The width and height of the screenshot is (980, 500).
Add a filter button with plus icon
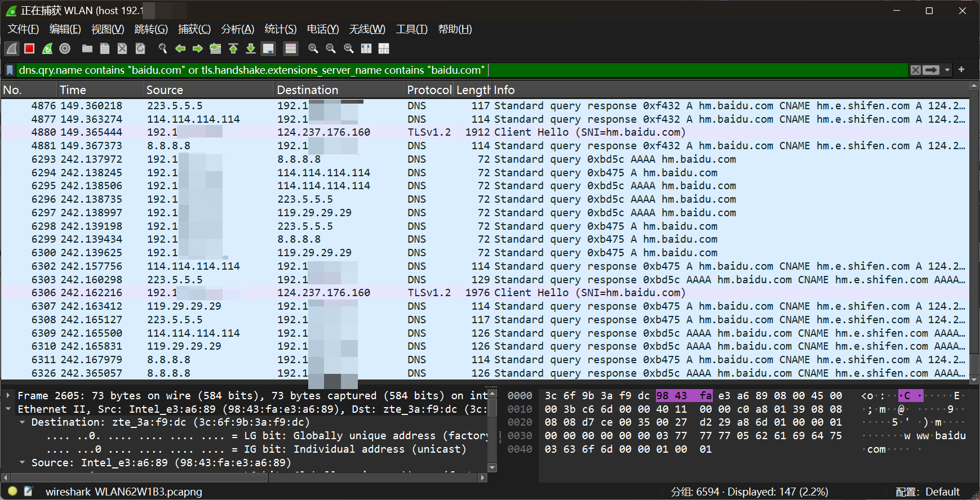click(x=961, y=69)
